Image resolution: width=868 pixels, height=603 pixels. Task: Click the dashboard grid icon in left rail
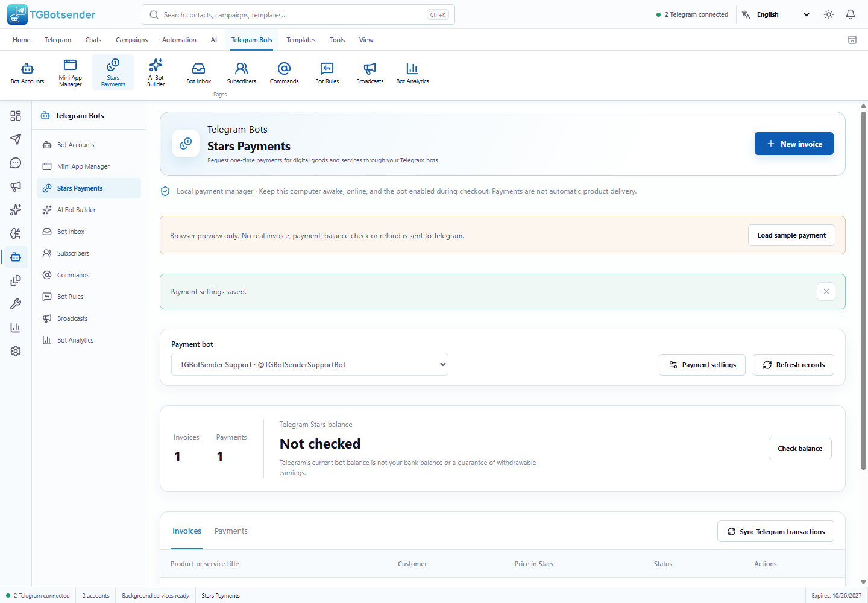pyautogui.click(x=16, y=116)
